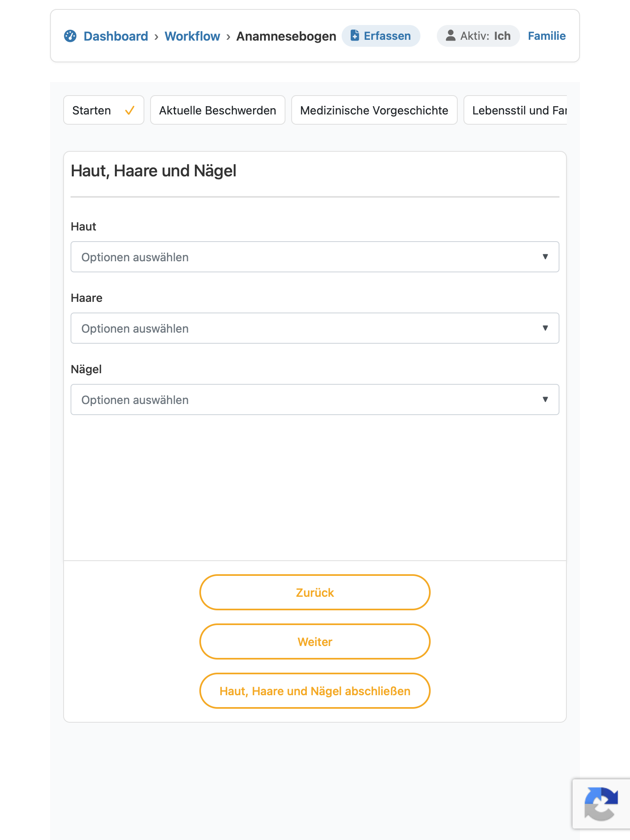This screenshot has width=630, height=840.
Task: Click the user person icon
Action: 451,36
